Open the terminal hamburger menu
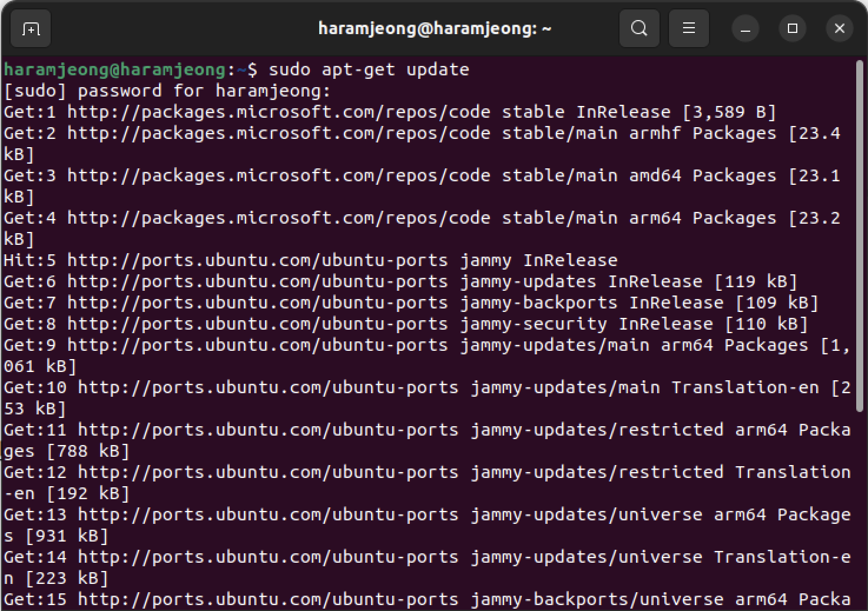This screenshot has width=868, height=611. [688, 28]
